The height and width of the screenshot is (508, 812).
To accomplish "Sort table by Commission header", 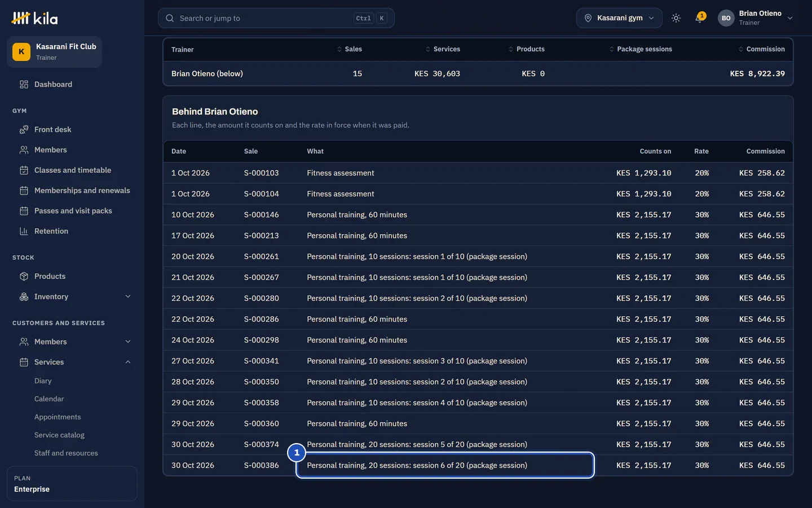I will (x=761, y=49).
